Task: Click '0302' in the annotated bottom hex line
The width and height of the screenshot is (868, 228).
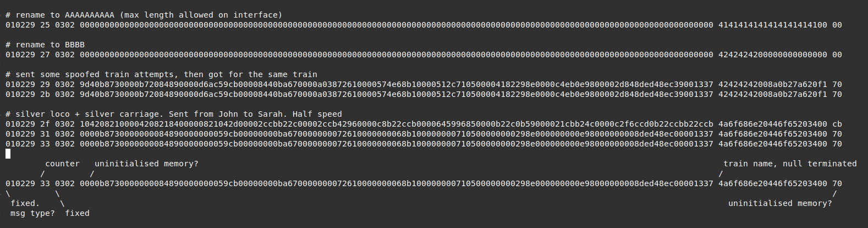Action: [x=65, y=183]
